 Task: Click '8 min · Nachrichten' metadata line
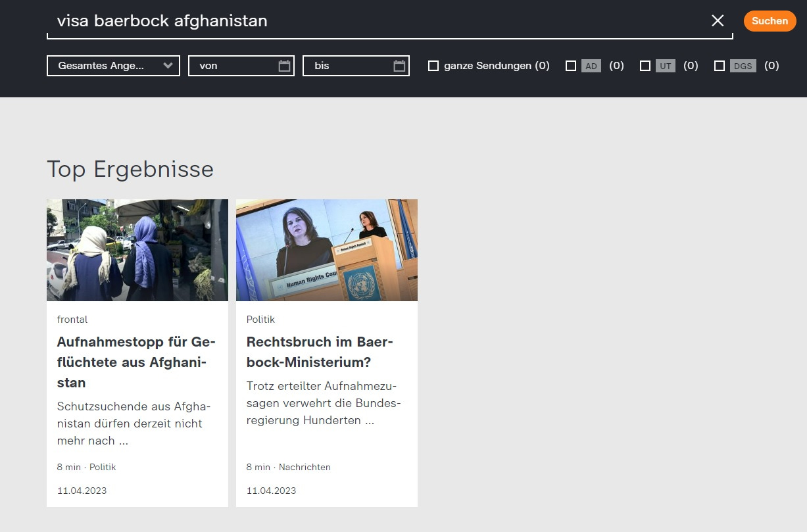[x=289, y=467]
